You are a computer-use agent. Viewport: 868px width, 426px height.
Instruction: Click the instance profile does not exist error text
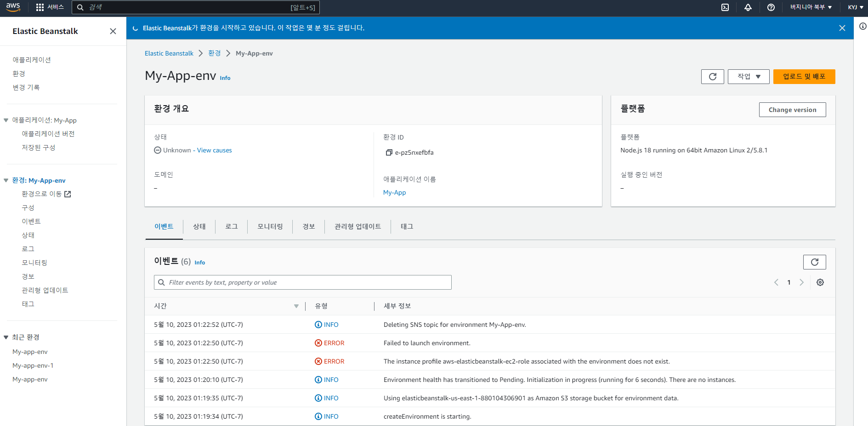coord(527,361)
